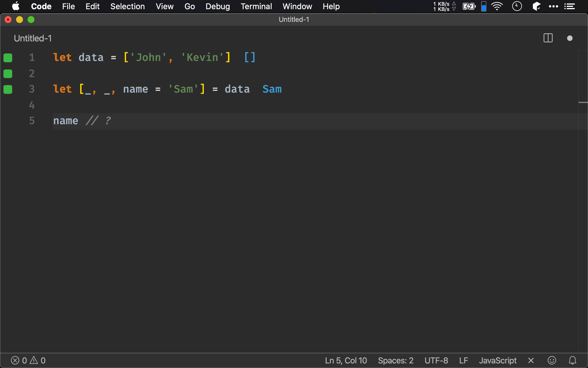Click the X icon next to JavaScript
Image resolution: width=588 pixels, height=368 pixels.
531,360
